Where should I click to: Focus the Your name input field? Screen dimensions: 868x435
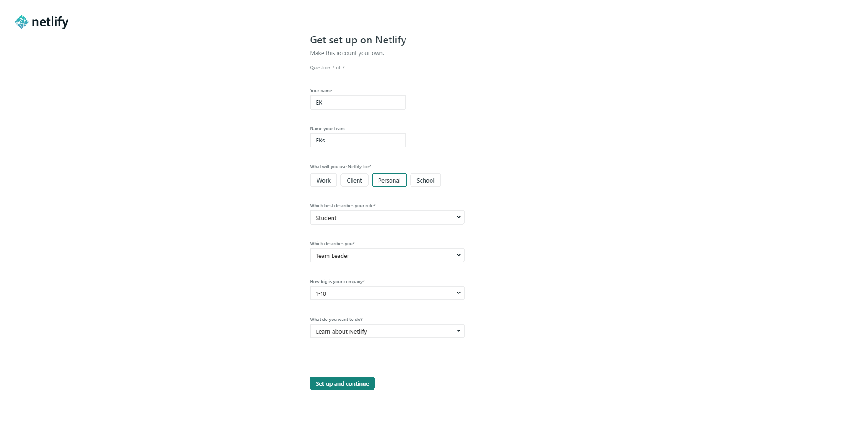click(358, 102)
